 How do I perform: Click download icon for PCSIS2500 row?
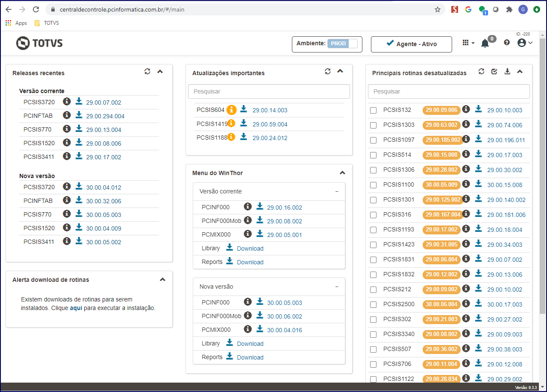pos(479,304)
